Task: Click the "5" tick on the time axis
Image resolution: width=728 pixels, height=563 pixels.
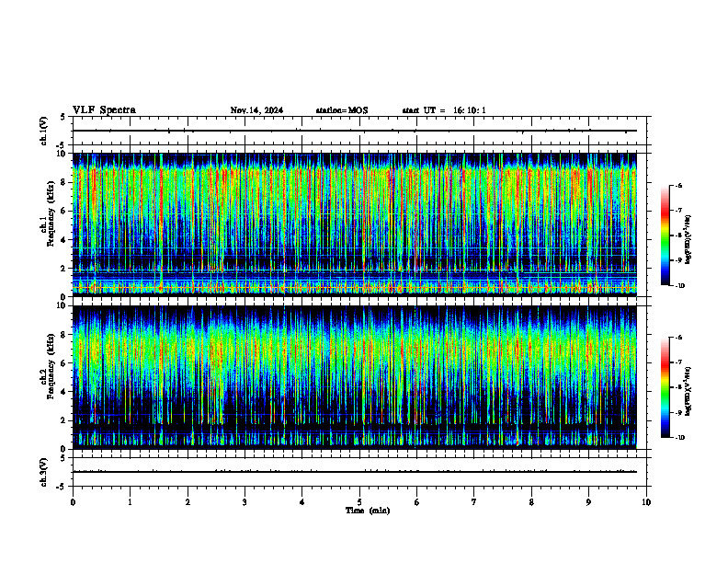Action: 359,502
